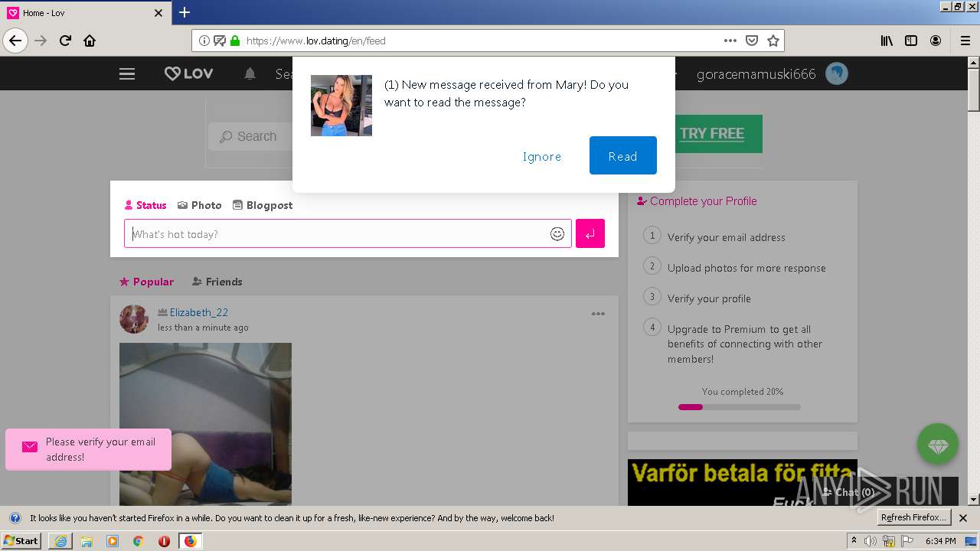980x551 pixels.
Task: Switch to the Friends feed tab
Action: (217, 282)
